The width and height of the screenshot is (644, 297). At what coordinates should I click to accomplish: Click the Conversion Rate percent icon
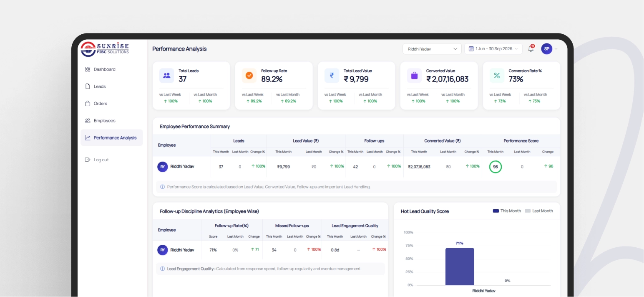click(497, 76)
